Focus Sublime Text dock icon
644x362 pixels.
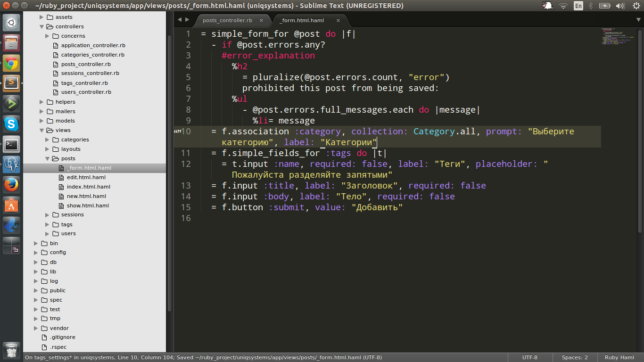[x=11, y=83]
